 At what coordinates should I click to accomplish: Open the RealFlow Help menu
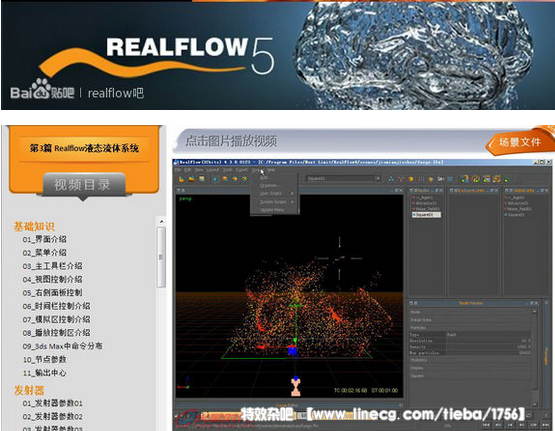pos(271,170)
